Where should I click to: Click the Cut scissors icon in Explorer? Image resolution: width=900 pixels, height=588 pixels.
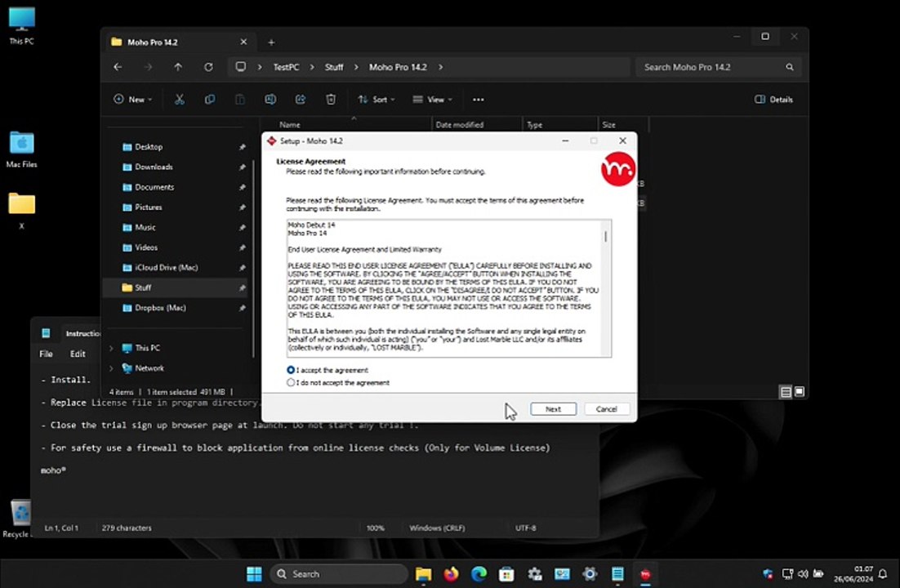180,100
